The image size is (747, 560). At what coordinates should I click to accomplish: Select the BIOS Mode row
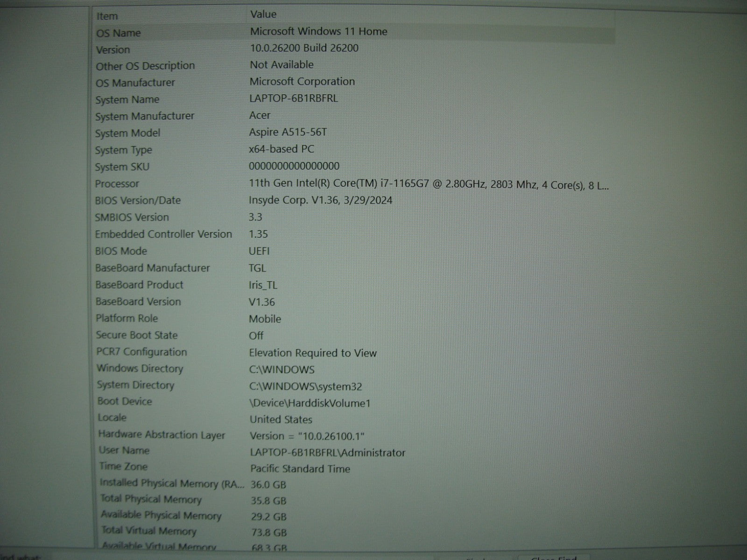tap(121, 251)
